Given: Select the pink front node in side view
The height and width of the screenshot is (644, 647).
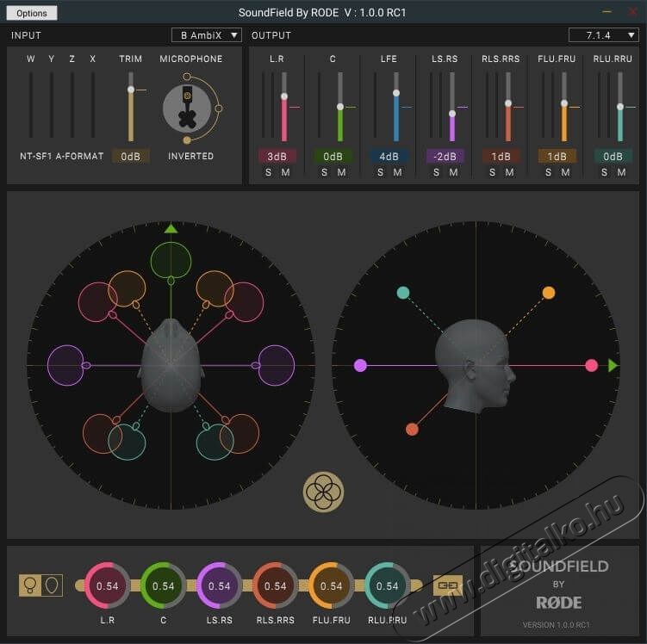Looking at the screenshot, I should point(591,365).
